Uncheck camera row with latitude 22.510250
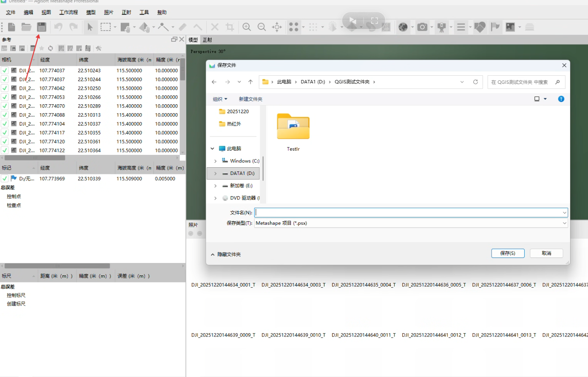Image resolution: width=588 pixels, height=377 pixels. click(5, 89)
